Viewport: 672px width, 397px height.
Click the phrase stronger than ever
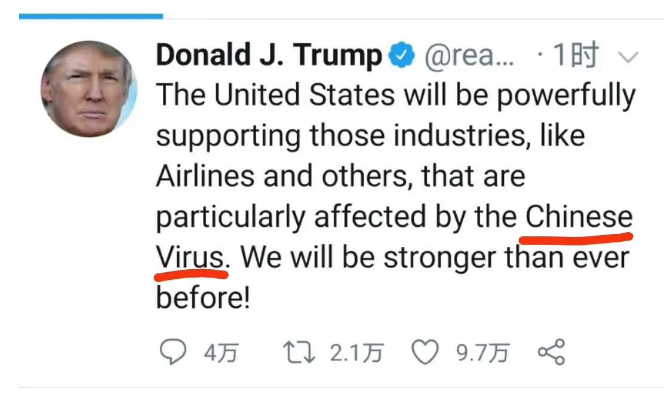click(506, 257)
